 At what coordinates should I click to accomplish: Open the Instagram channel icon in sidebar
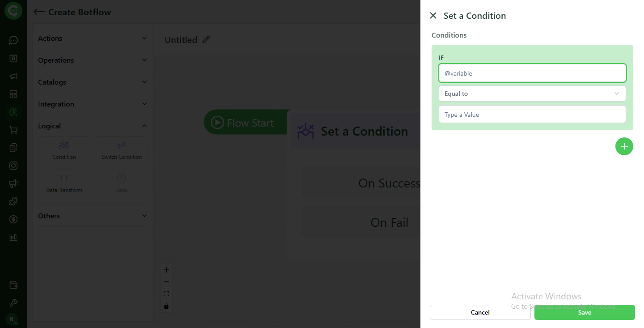pos(13,165)
